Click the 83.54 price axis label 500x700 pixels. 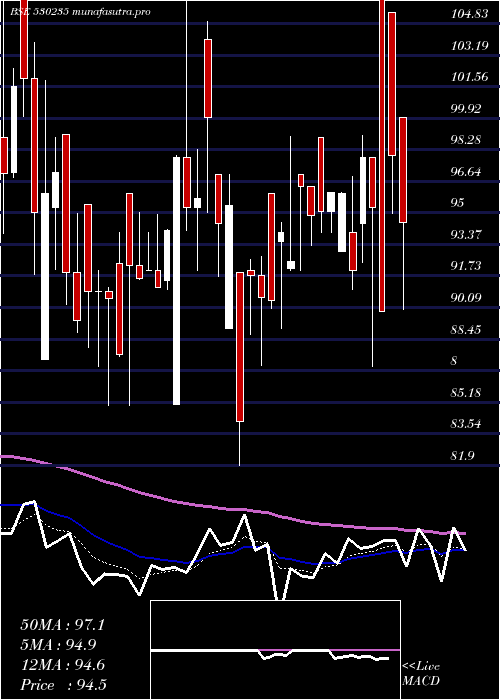click(x=467, y=423)
